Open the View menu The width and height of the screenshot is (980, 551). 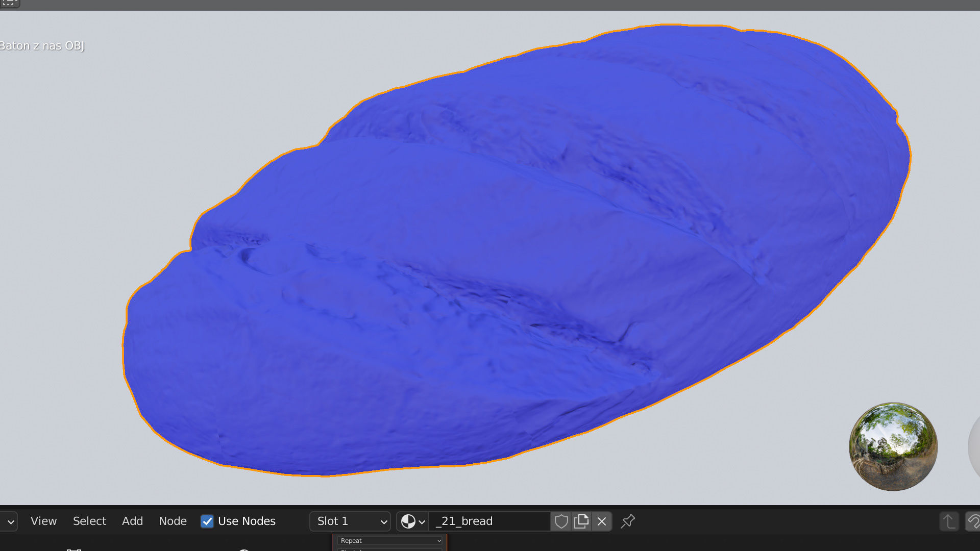[x=43, y=521]
